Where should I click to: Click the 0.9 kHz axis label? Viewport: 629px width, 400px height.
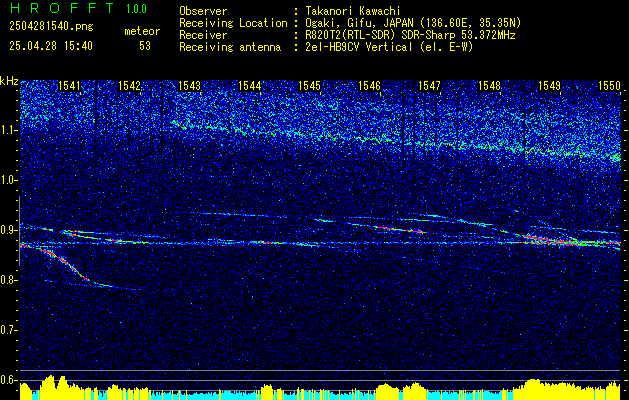click(x=9, y=230)
